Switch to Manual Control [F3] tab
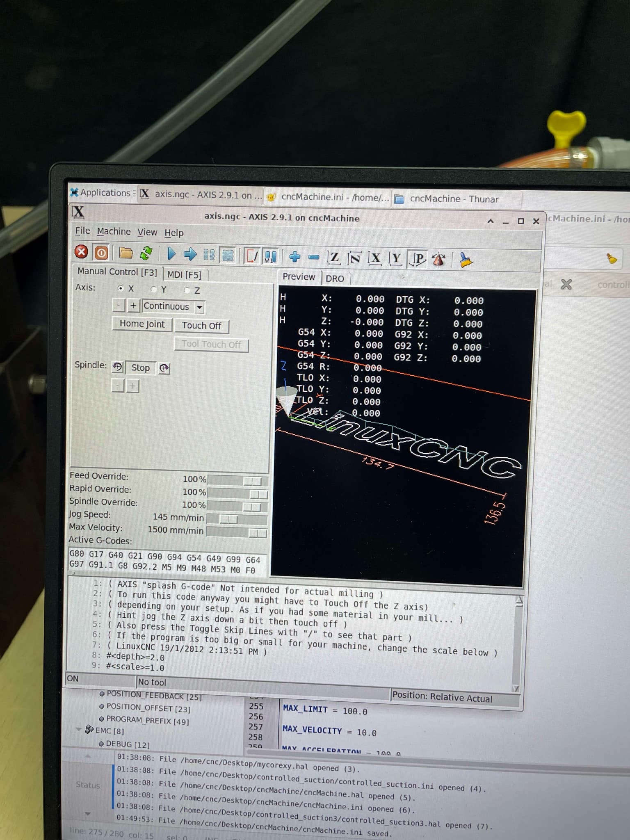This screenshot has width=630, height=840. point(117,272)
